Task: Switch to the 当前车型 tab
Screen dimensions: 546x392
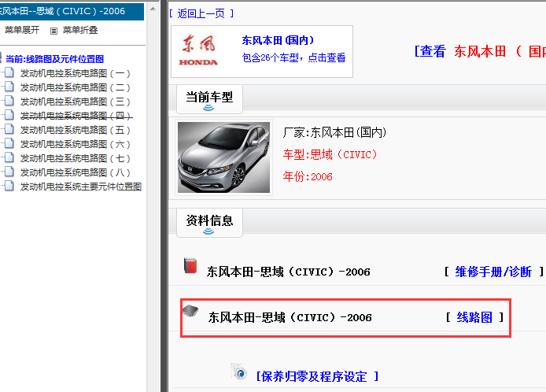Action: pyautogui.click(x=209, y=98)
